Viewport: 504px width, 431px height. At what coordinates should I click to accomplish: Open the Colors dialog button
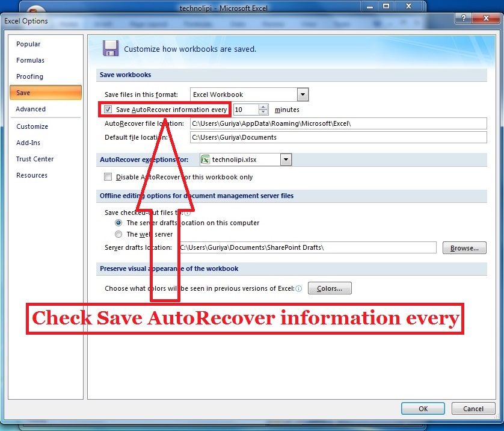330,288
